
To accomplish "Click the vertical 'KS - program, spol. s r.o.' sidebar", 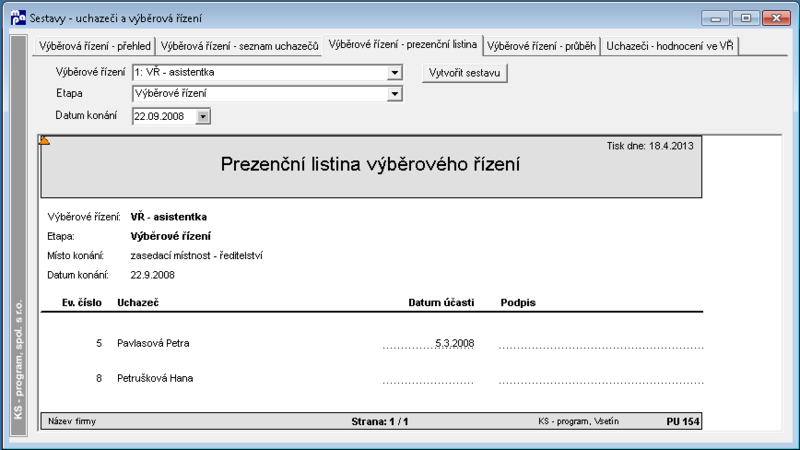I will (18, 236).
